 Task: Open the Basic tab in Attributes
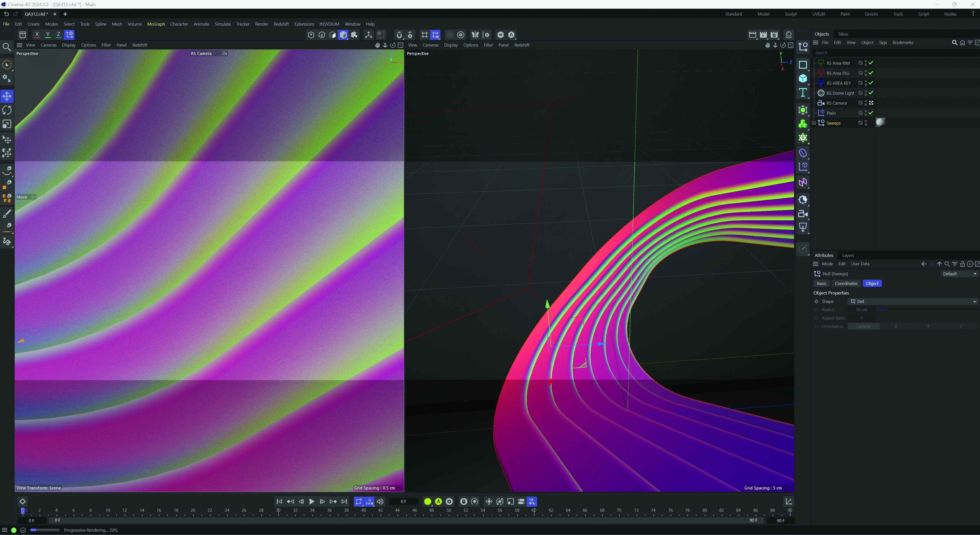pyautogui.click(x=822, y=283)
